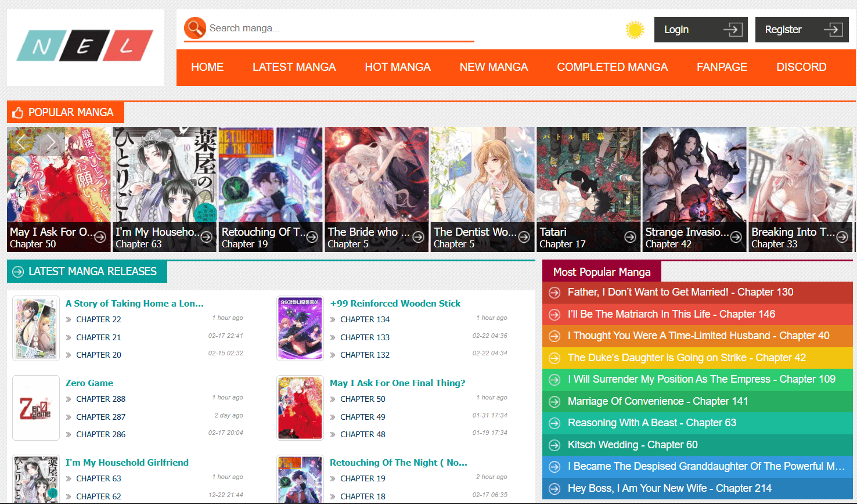Open the HOT MANGA menu item
Image resolution: width=857 pixels, height=504 pixels.
click(398, 67)
